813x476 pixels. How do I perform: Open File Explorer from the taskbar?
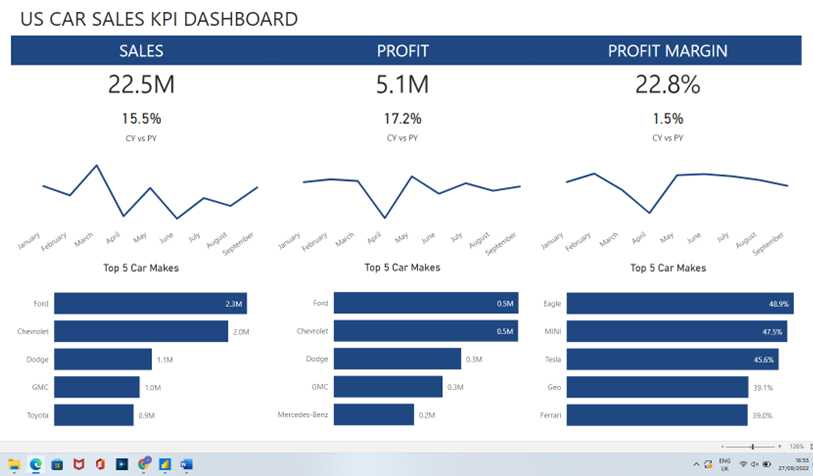14,464
